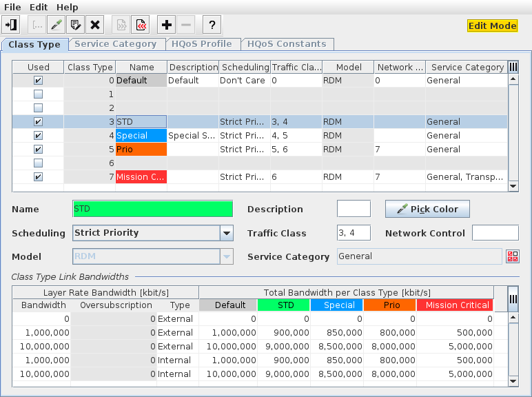
Task: Expand the Scheduling Strict Priority dropdown
Action: tap(227, 233)
